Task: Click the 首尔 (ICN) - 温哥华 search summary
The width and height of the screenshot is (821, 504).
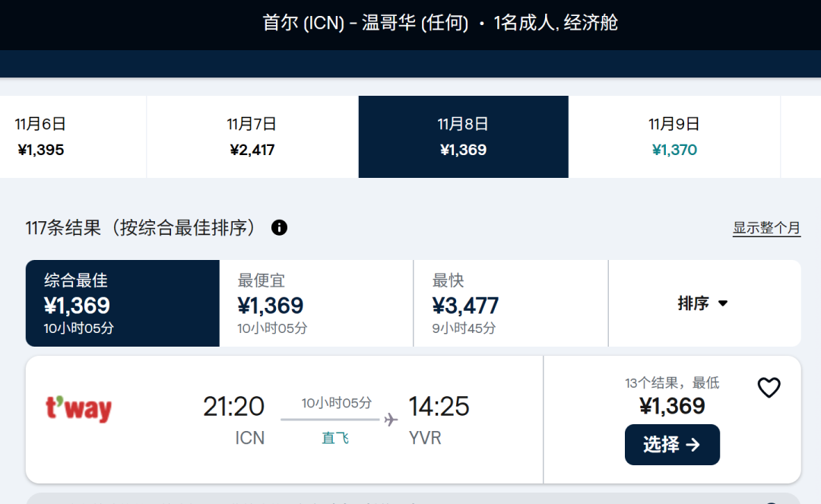Action: 440,23
